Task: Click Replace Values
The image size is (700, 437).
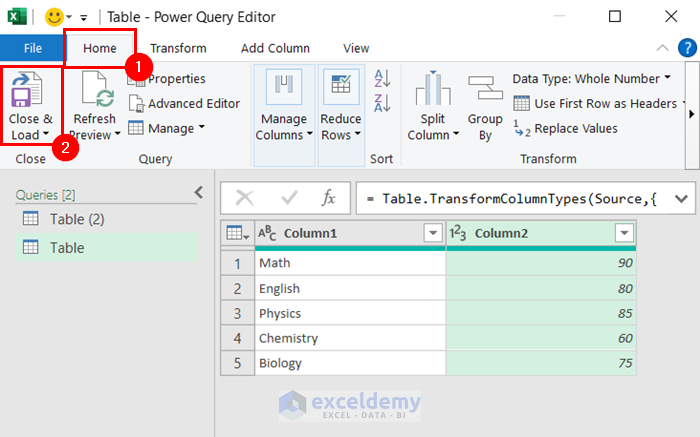Action: 565,129
